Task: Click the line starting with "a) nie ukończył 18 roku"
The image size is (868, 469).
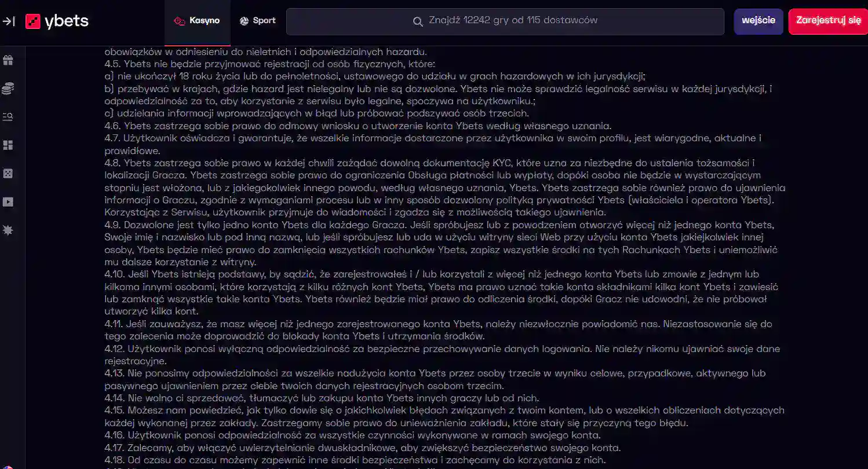Action: pos(375,76)
